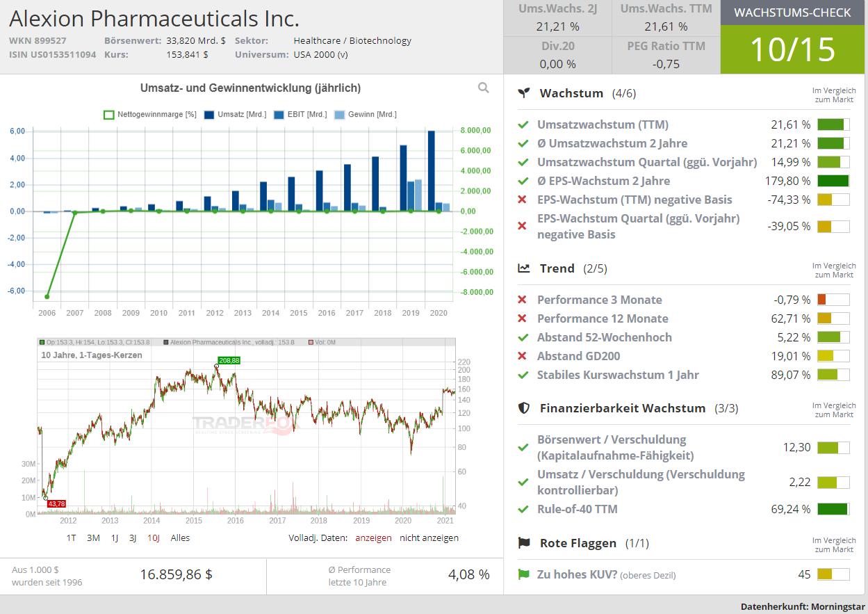The width and height of the screenshot is (868, 614).
Task: Click the leaf icon beside Wachstum heading
Action: [525, 93]
